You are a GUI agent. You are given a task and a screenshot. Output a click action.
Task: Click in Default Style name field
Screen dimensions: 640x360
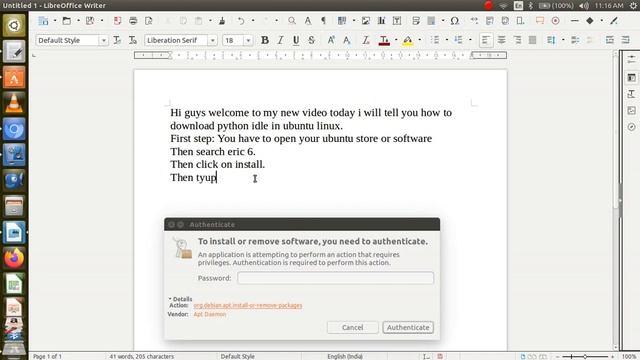pyautogui.click(x=67, y=40)
